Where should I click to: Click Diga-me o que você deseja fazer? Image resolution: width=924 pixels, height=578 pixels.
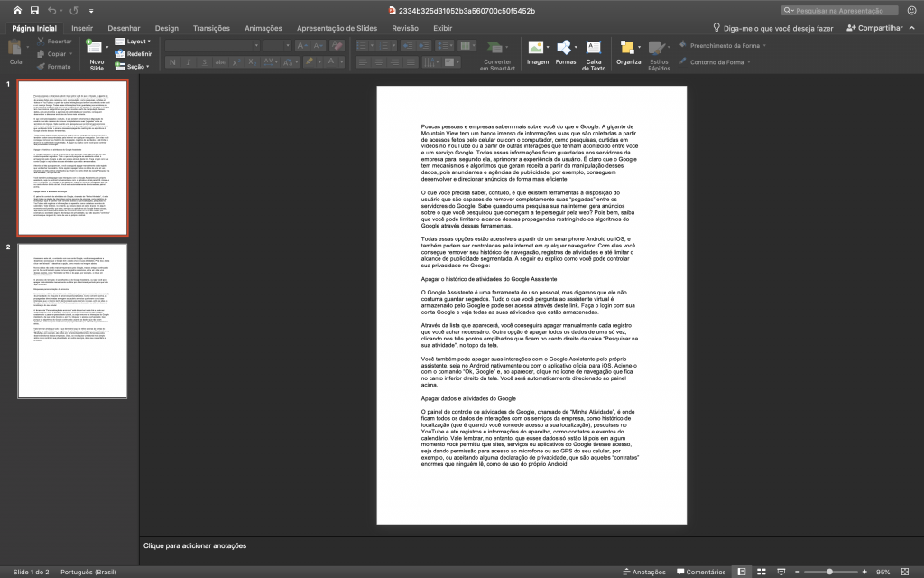coord(772,28)
